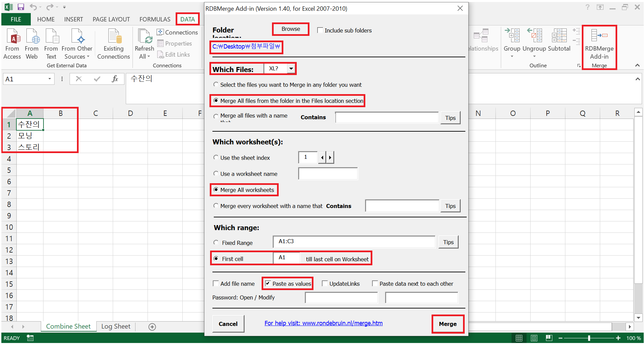This screenshot has height=344, width=644.
Task: Click Tips beside the file name Contains field
Action: [450, 118]
